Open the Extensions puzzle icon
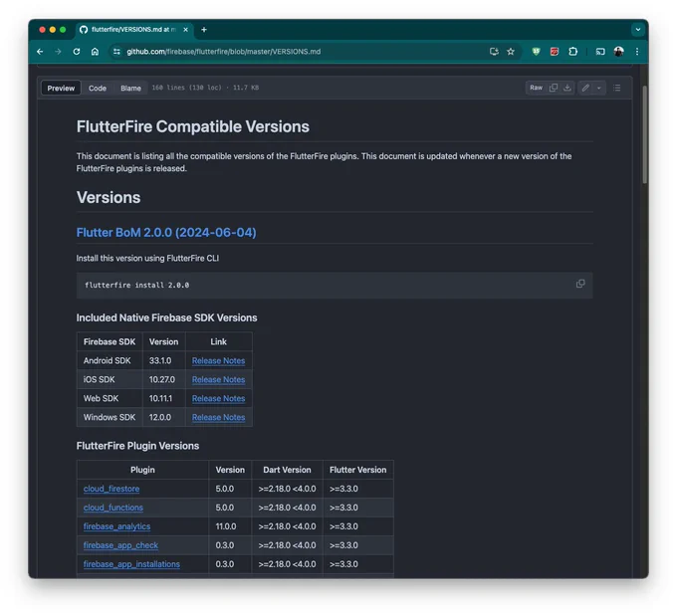The image size is (677, 616). (572, 52)
